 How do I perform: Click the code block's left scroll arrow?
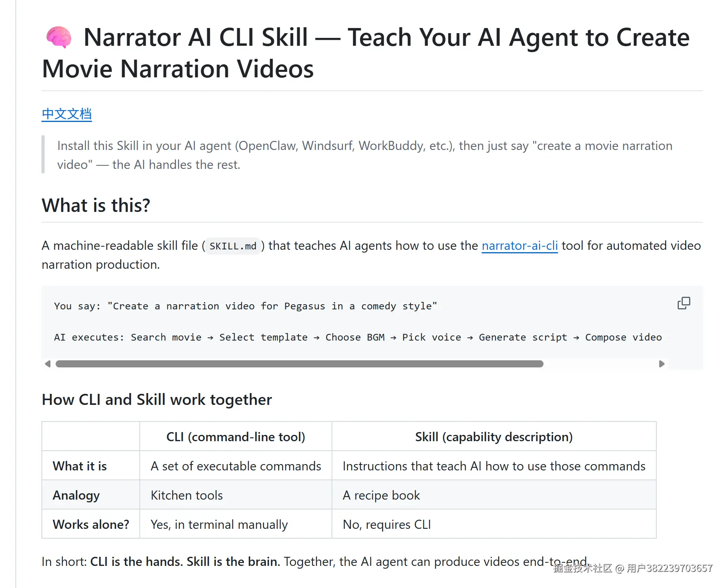coord(48,364)
